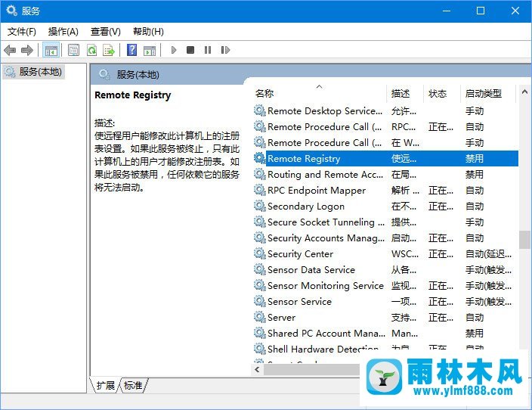The width and height of the screenshot is (532, 410).
Task: Click gear icon beside Remote Desktop Services
Action: pos(259,110)
